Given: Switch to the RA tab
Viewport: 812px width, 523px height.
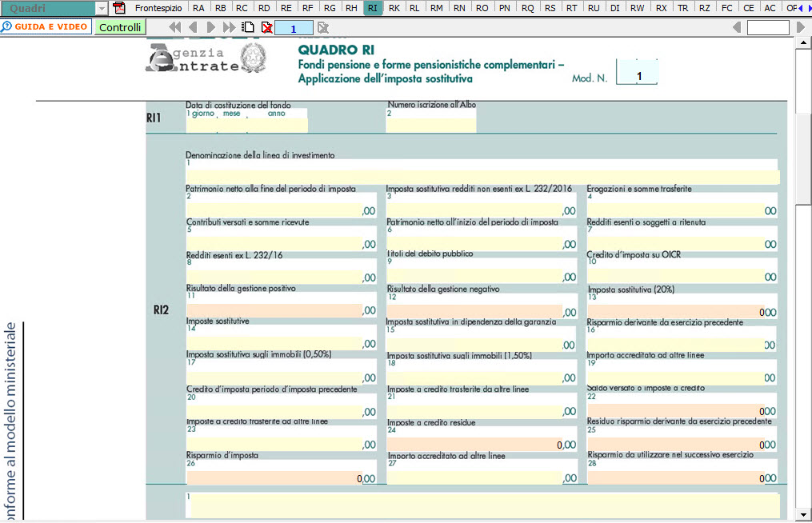Looking at the screenshot, I should (x=198, y=8).
